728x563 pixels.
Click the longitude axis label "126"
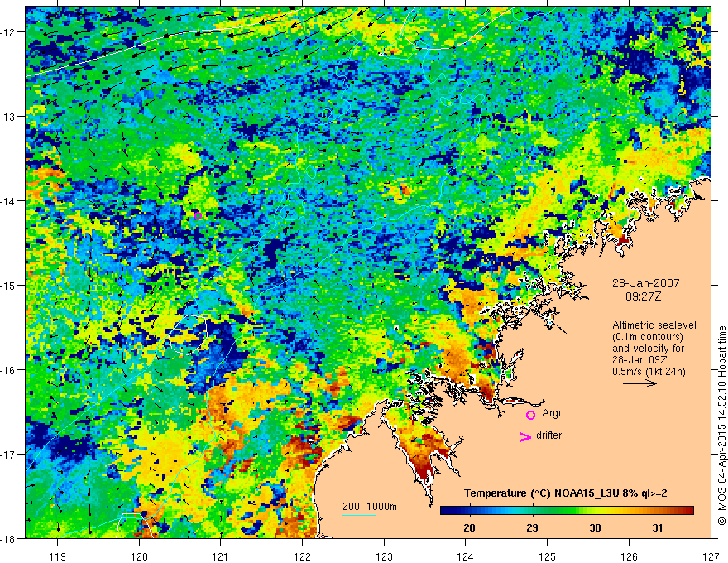(629, 556)
